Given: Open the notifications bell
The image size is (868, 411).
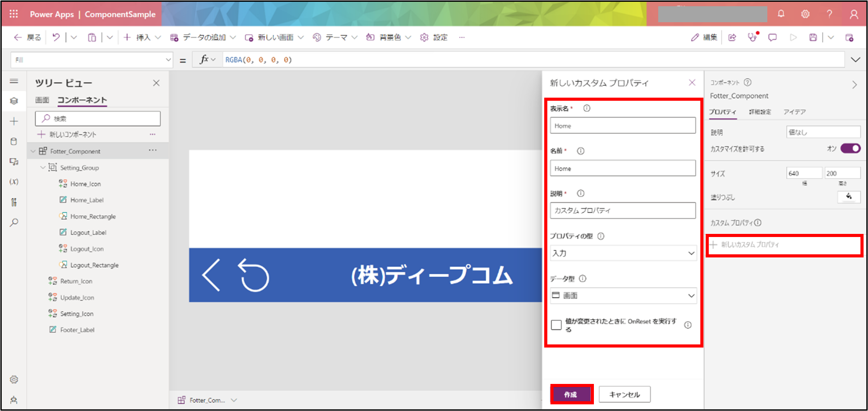Looking at the screenshot, I should 781,14.
